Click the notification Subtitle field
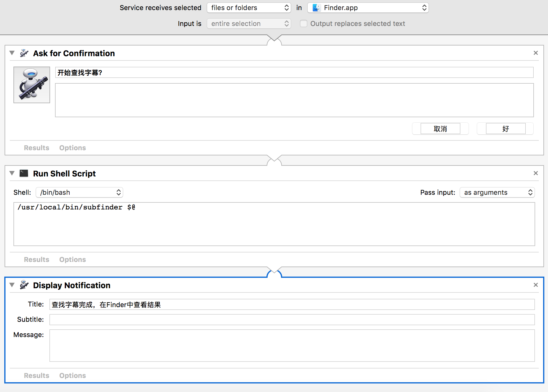 [x=292, y=320]
